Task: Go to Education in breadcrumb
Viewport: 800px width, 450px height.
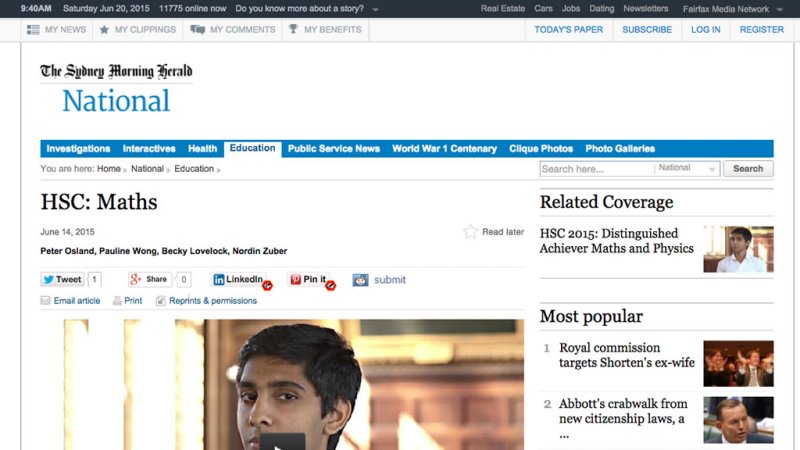Action: (194, 168)
